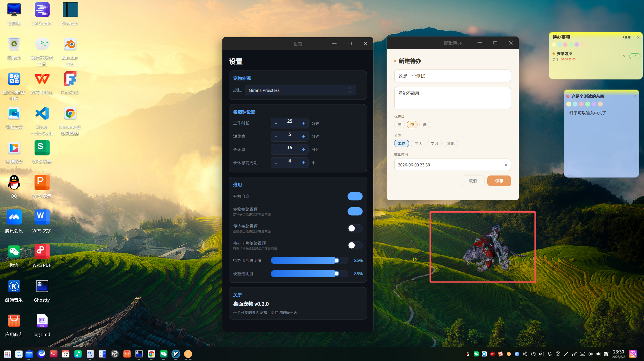644x361 pixels.
Task: Select 低 priority option
Action: [x=425, y=125]
